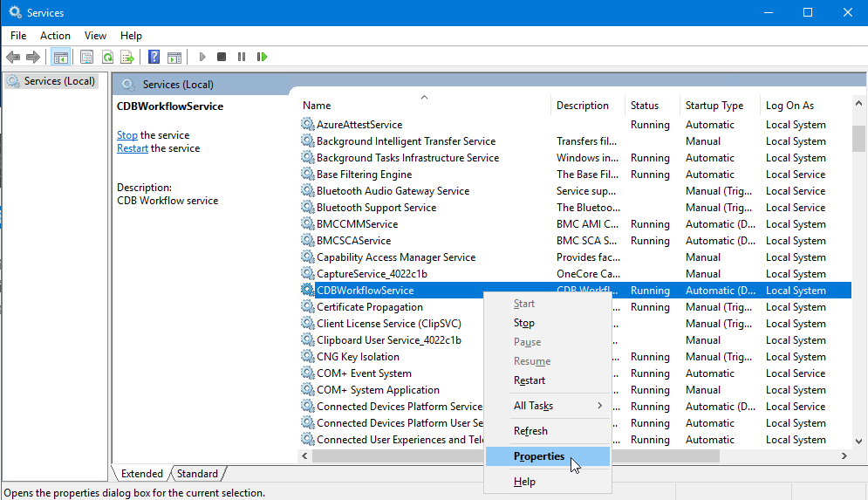This screenshot has height=500, width=868.
Task: Toggle Show/Hide Action Pane toolbar icon
Action: (174, 57)
